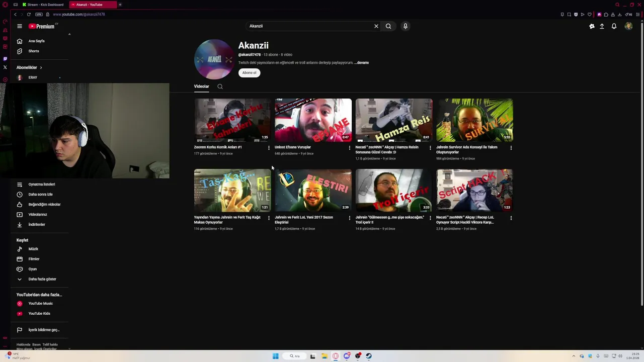Viewport: 644px width, 362px height.
Task: Click the @akanzii7478 channel handle
Action: pyautogui.click(x=250, y=55)
